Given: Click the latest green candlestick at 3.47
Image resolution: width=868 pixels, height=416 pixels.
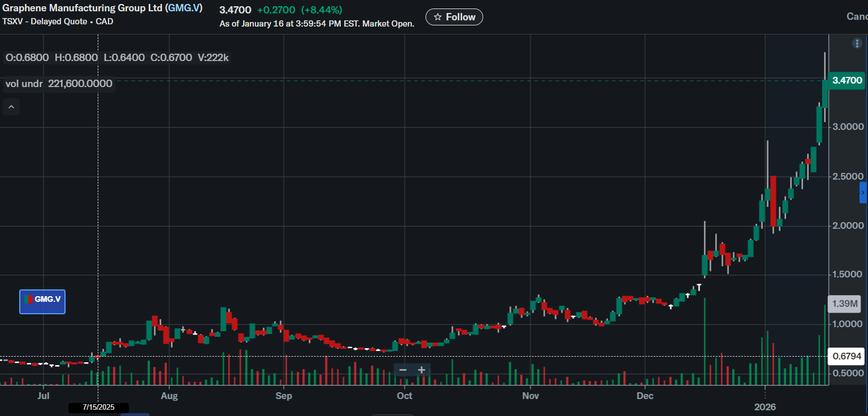Looking at the screenshot, I should coord(825,93).
